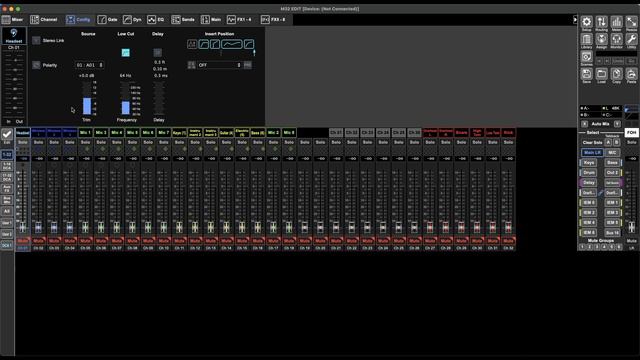Show the 1-32 channel layer
640x360 pixels.
point(7,155)
